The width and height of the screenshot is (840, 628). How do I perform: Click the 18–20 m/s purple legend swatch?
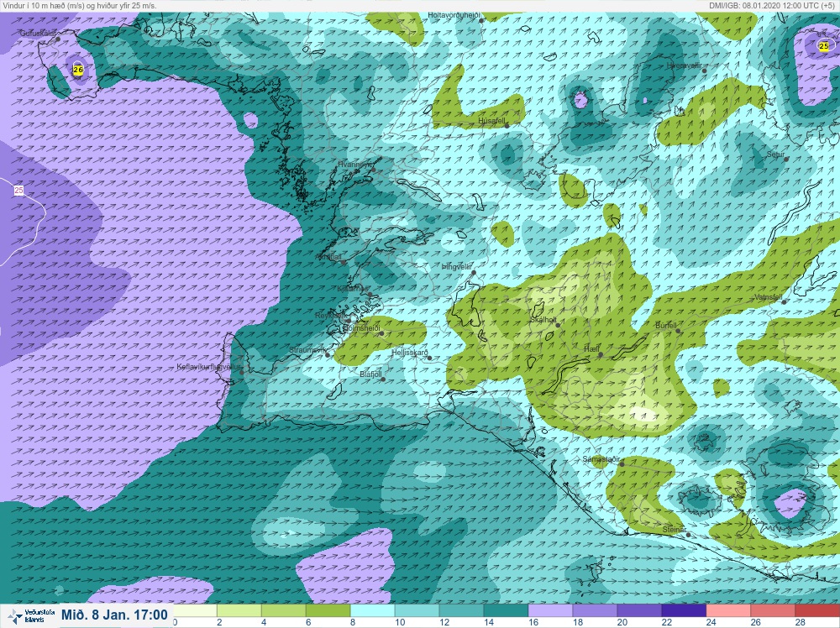595,611
